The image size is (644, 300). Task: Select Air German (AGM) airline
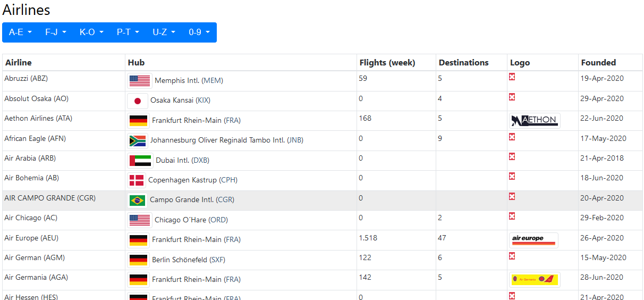(x=34, y=257)
